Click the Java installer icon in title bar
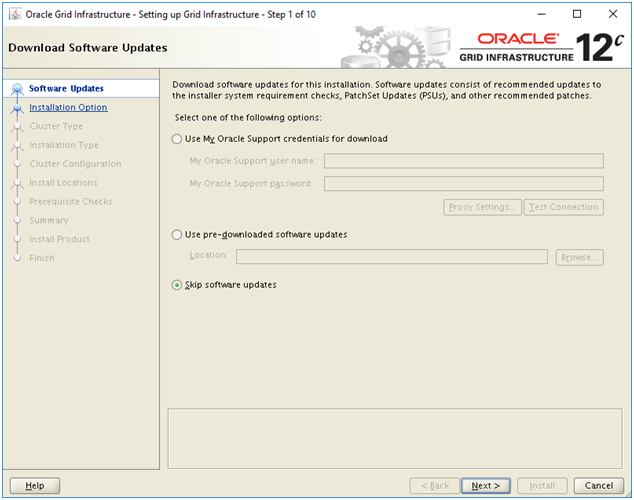634x500 pixels. (x=15, y=14)
